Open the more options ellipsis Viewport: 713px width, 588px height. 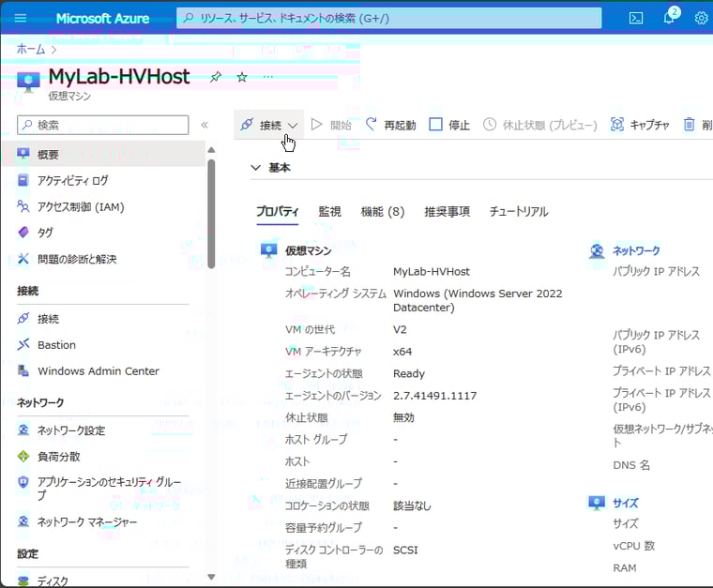(x=268, y=76)
